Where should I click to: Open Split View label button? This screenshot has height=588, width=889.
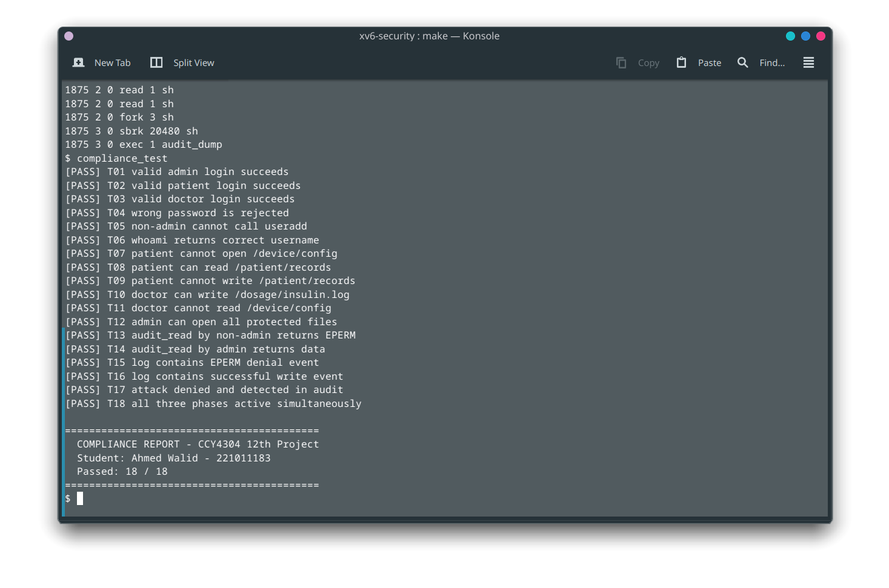pyautogui.click(x=194, y=63)
